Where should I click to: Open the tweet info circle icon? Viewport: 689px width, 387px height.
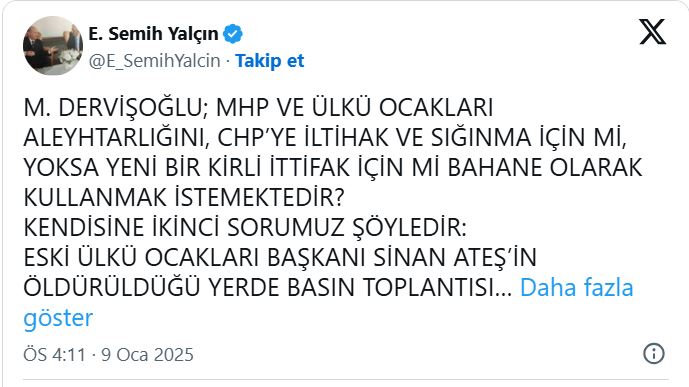654,354
